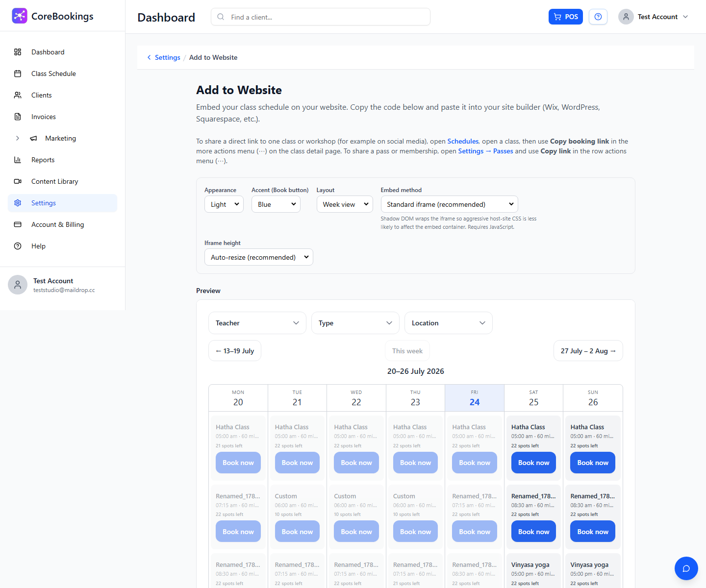Go to Dashboard in sidebar
This screenshot has width=706, height=588.
pyautogui.click(x=63, y=52)
